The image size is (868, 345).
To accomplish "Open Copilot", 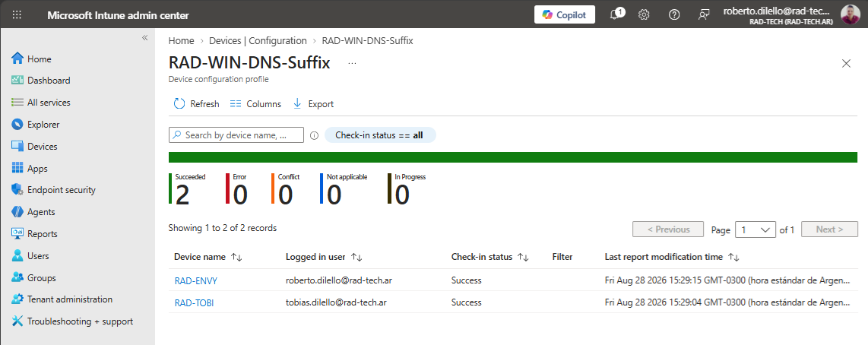I will [x=565, y=15].
